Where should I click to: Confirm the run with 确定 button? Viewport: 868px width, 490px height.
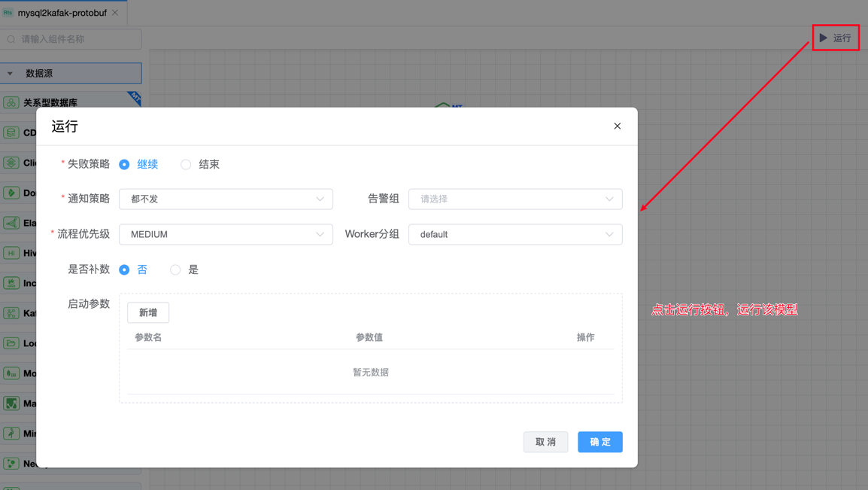(x=599, y=442)
